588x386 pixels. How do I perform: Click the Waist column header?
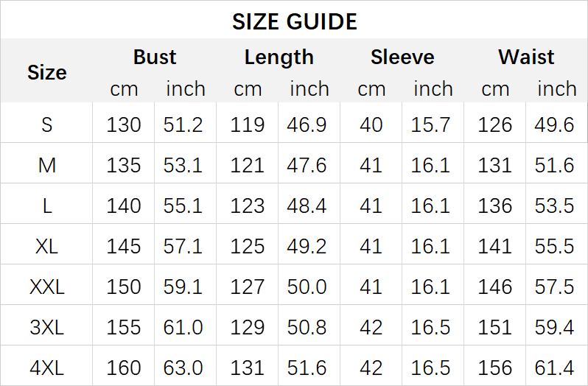pyautogui.click(x=526, y=57)
